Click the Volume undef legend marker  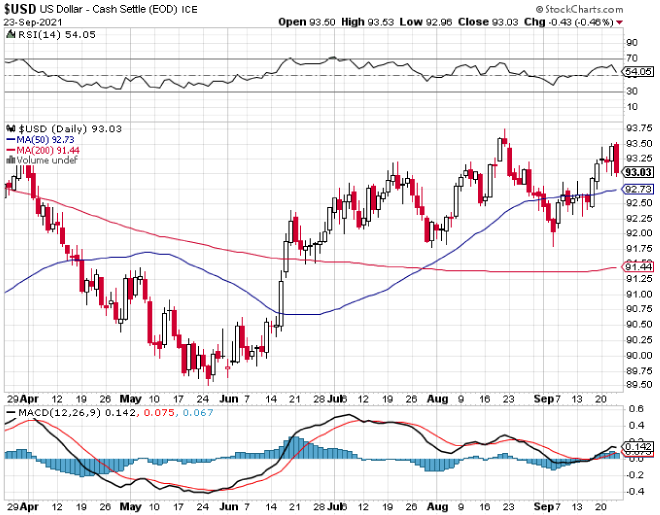point(11,160)
